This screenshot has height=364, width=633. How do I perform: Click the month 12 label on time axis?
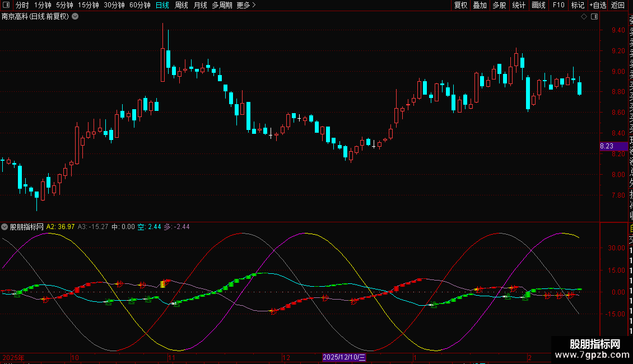pyautogui.click(x=286, y=357)
